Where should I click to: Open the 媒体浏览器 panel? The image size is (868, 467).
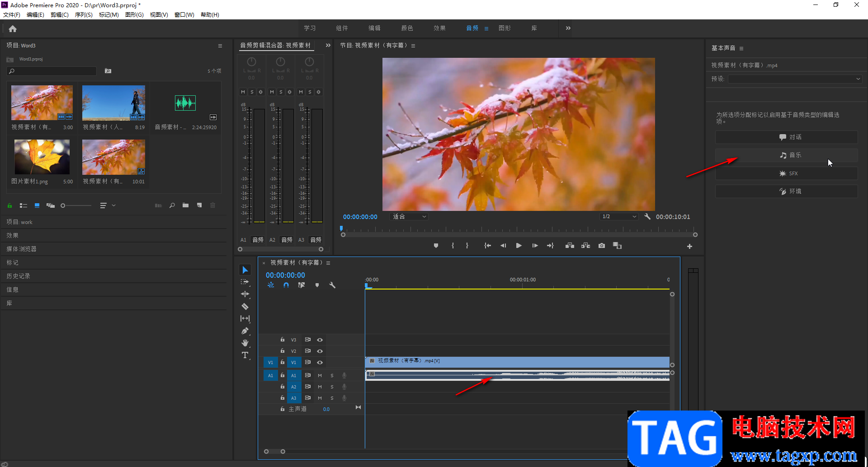tap(22, 249)
